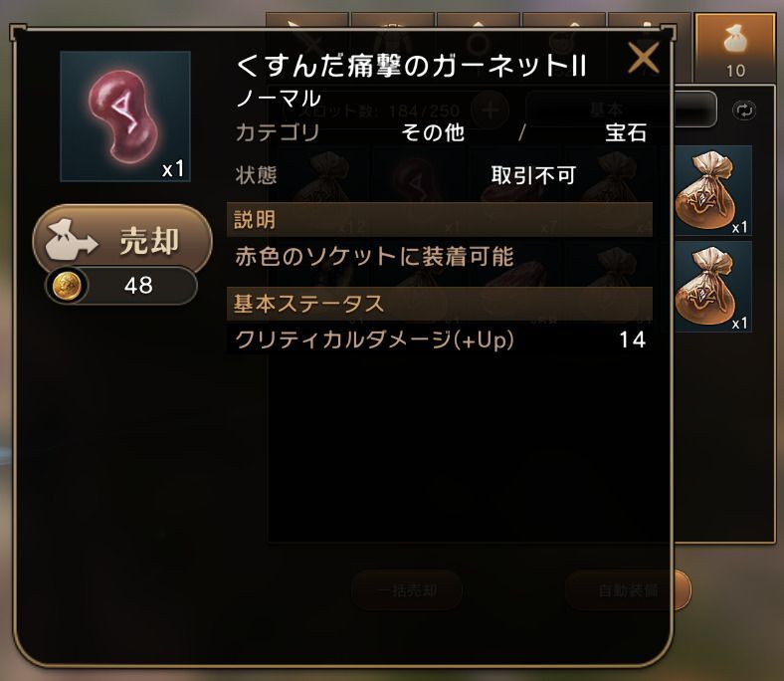Sell the item with the 売却 button
Image resolution: width=784 pixels, height=681 pixels.
coord(122,240)
